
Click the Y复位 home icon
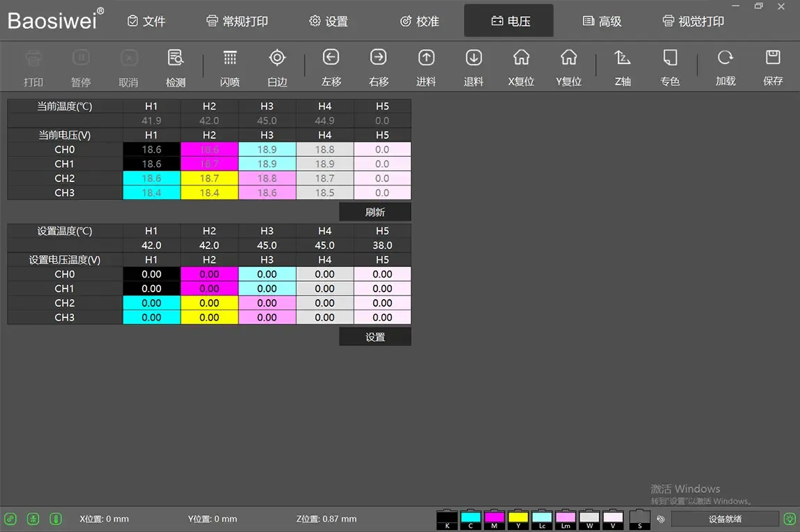tap(568, 57)
